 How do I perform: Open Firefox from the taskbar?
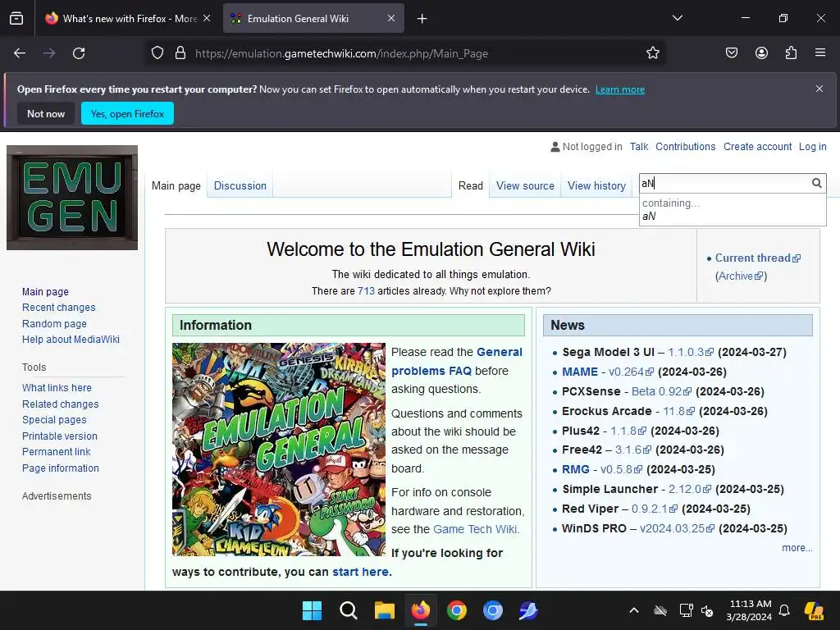point(421,610)
